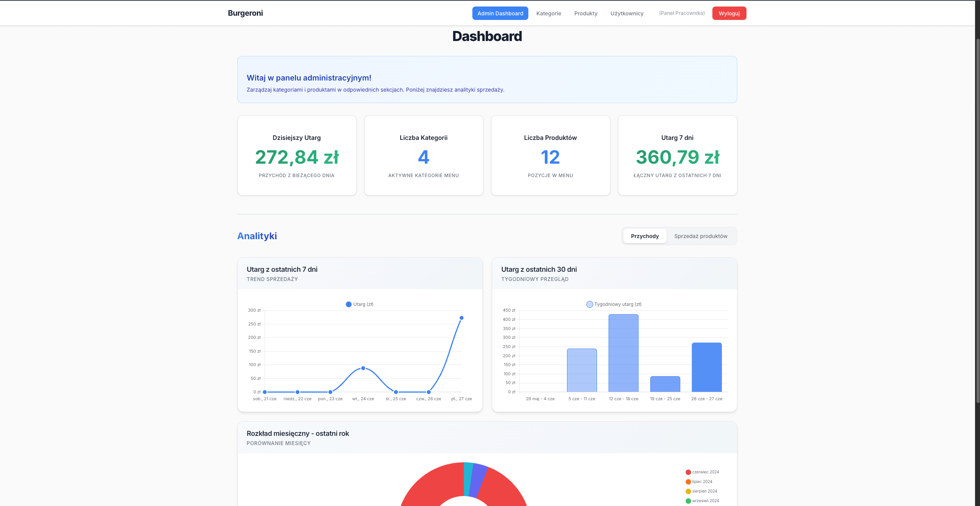Click the 19 cze - 25 cze bar
The width and height of the screenshot is (980, 506).
point(665,384)
